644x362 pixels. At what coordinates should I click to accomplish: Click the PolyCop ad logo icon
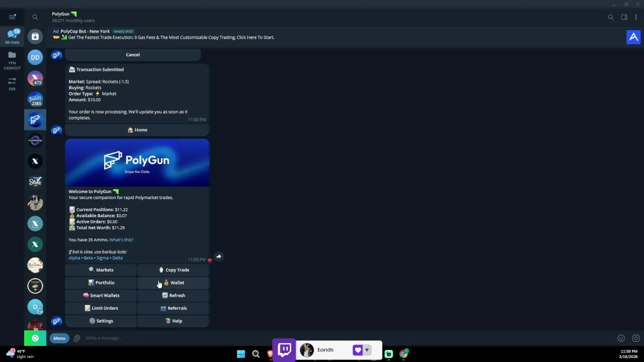[633, 37]
